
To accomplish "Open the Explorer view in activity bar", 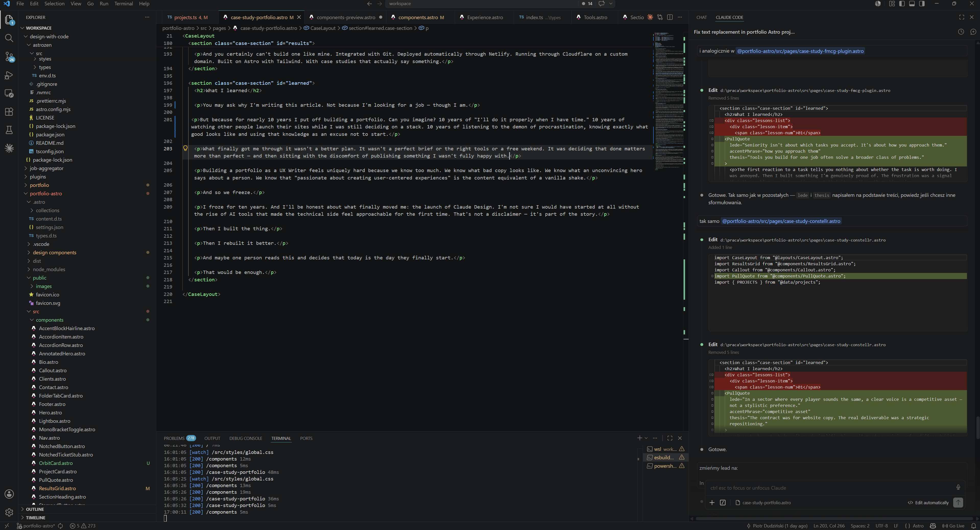I will click(9, 19).
